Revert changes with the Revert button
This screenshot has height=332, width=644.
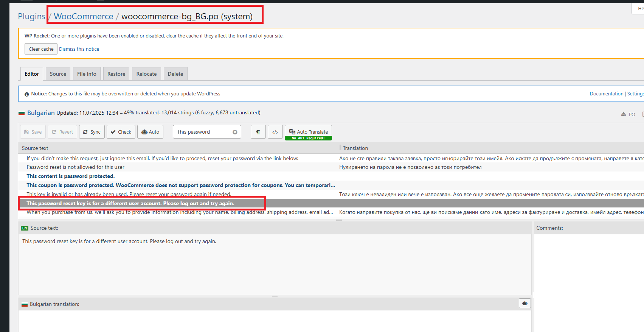click(62, 132)
